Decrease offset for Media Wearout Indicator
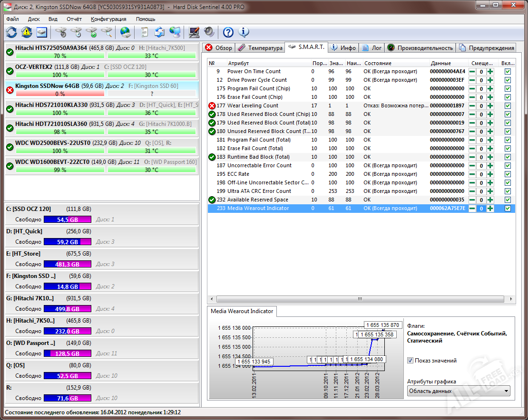 [472, 209]
